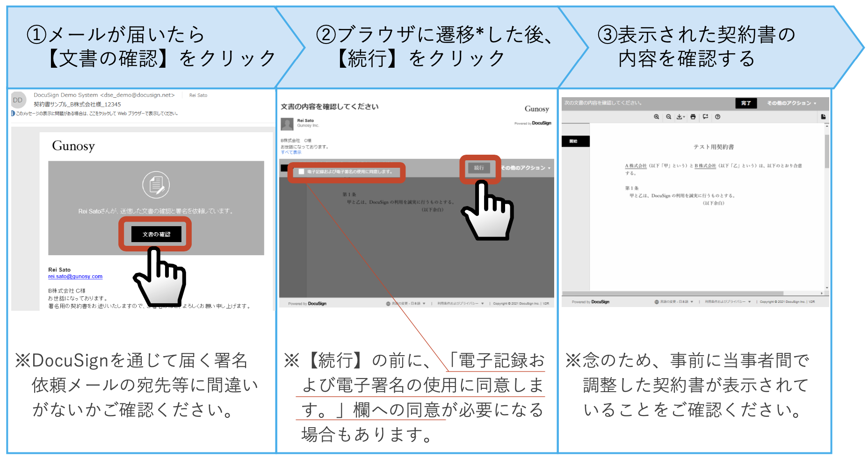Click the underlined B株式会社 in the contract

[x=705, y=166]
